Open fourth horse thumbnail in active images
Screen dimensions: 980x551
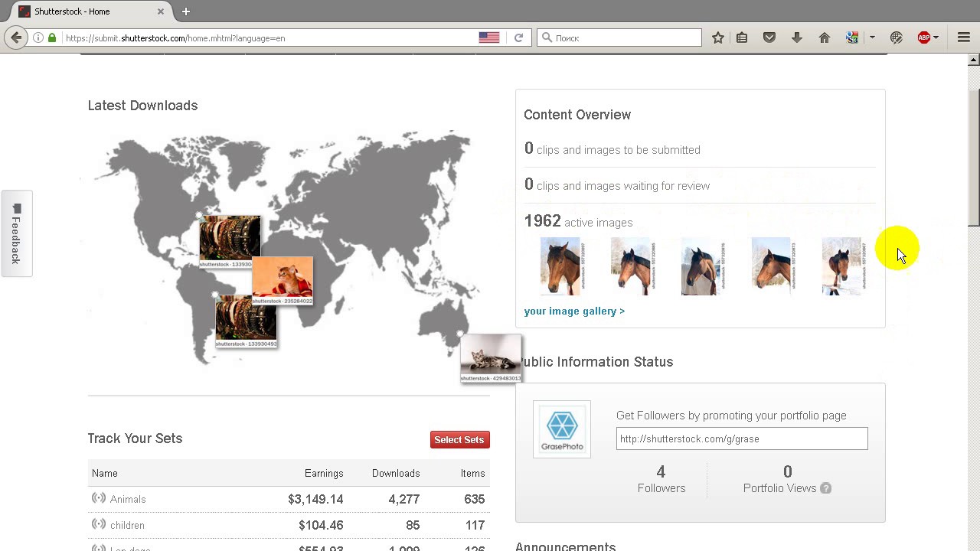tap(775, 266)
